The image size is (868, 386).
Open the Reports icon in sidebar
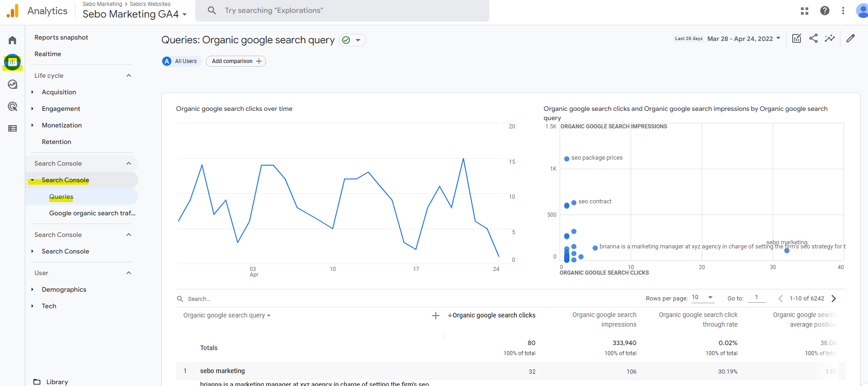(12, 62)
